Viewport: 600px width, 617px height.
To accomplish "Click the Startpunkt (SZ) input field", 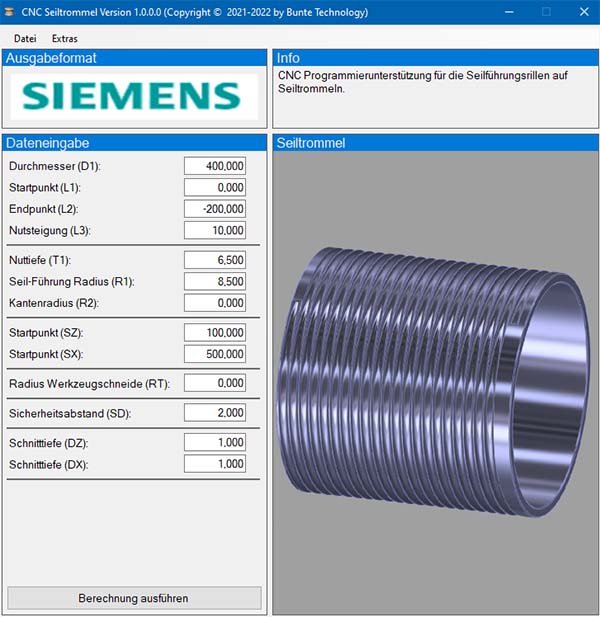I will (215, 333).
